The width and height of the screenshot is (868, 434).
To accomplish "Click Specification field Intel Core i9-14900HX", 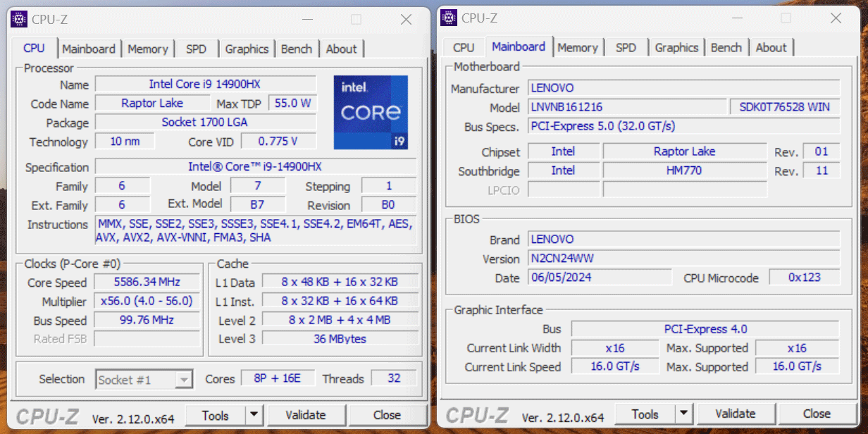I will pyautogui.click(x=255, y=167).
